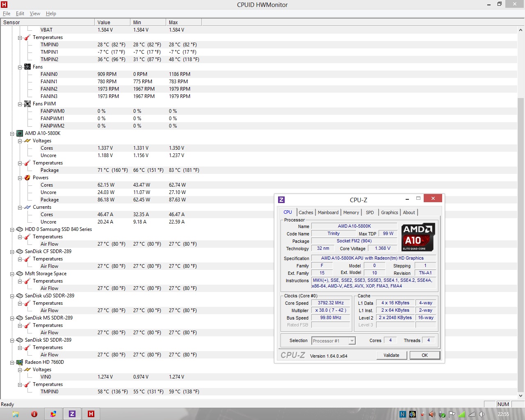Switch to the Graphics tab in CPU-Z
The width and height of the screenshot is (525, 420).
tap(389, 212)
